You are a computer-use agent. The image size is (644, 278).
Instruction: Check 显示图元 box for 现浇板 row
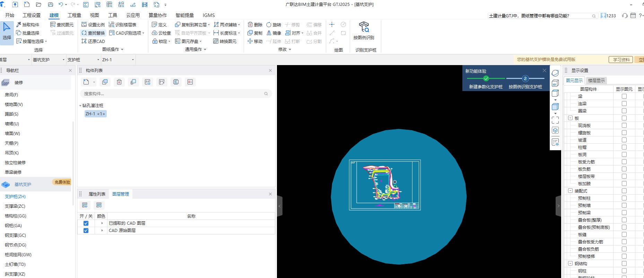(624, 125)
